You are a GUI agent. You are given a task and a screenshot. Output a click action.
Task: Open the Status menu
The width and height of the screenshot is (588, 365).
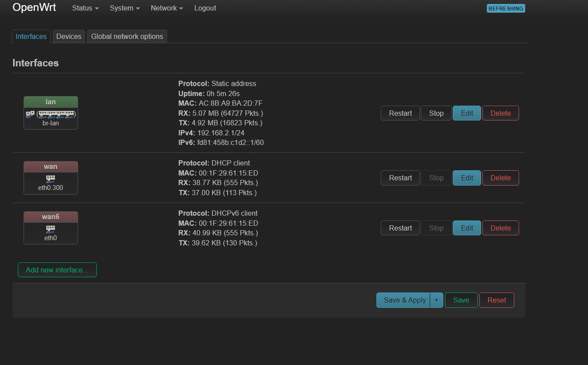pos(84,8)
